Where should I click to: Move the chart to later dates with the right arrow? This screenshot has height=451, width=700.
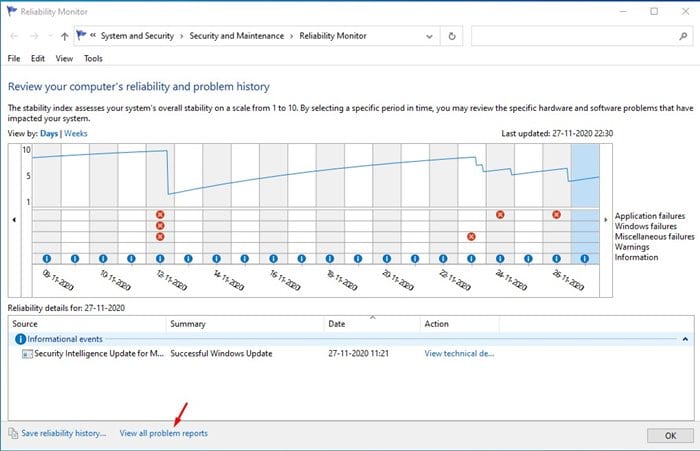(606, 220)
